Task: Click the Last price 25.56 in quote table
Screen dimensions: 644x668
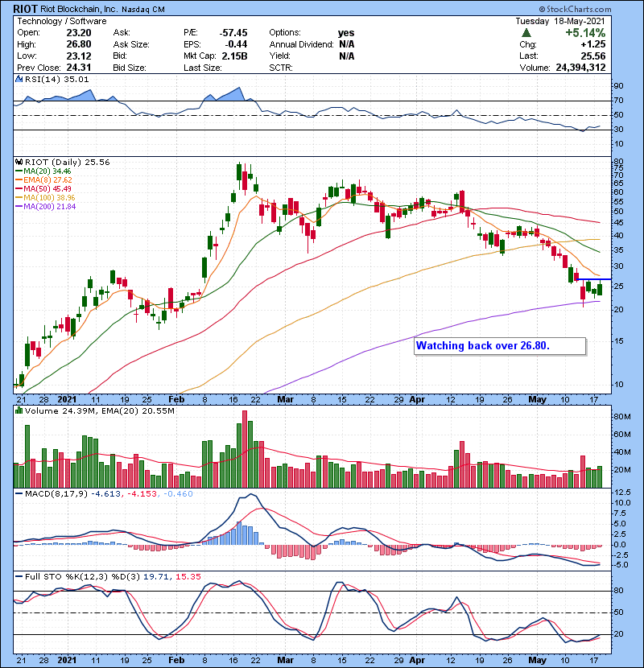Action: [x=592, y=56]
